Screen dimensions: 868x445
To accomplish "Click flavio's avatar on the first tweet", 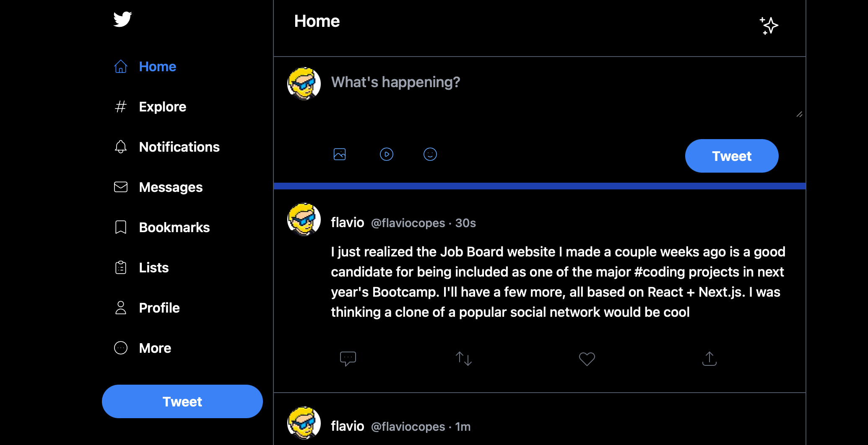I will [304, 220].
